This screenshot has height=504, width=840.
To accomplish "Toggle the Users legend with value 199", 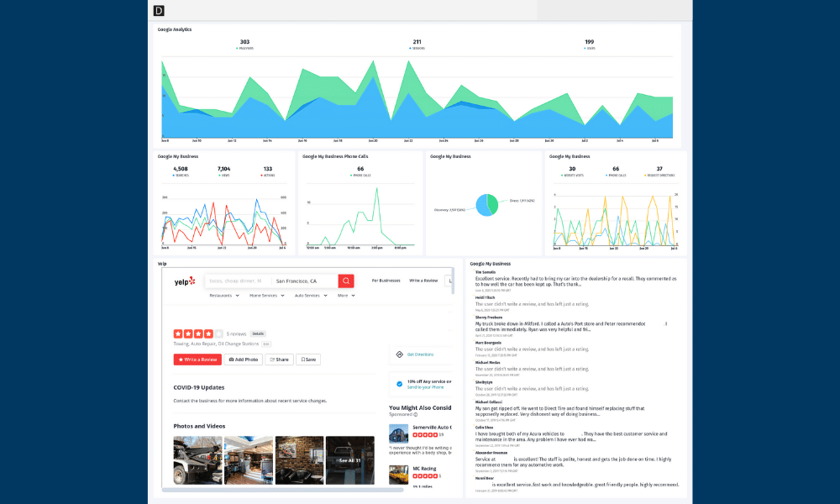I will [590, 45].
